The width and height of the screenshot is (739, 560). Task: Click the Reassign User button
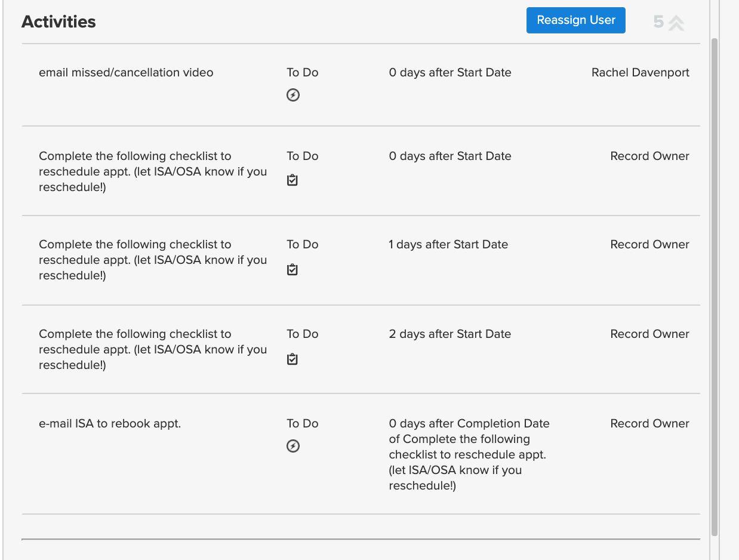575,20
